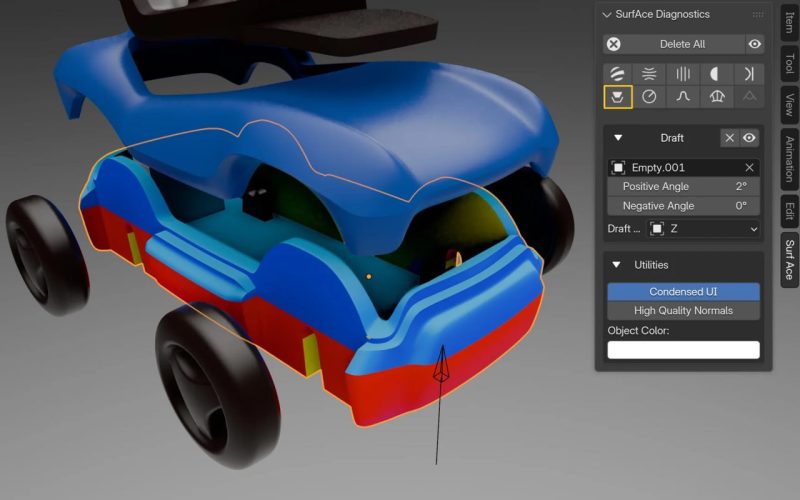Choose the half-circle shading diagnostic icon

coord(715,73)
